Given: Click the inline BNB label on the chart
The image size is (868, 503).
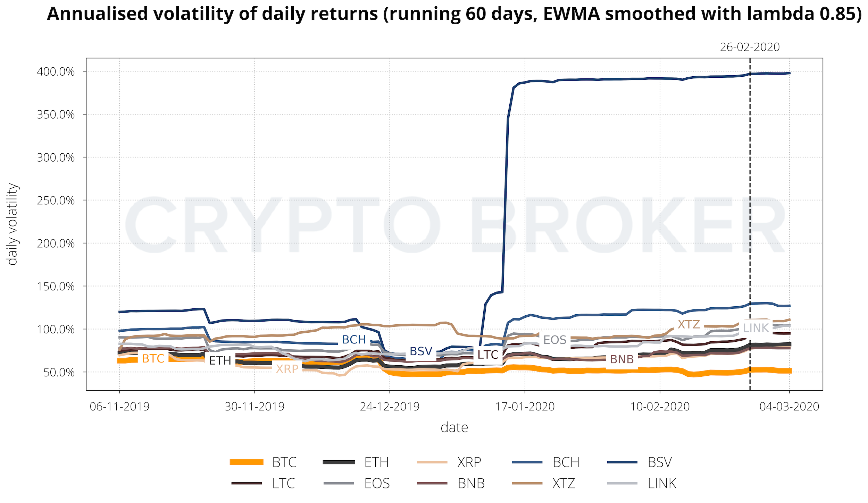Looking at the screenshot, I should tap(622, 359).
